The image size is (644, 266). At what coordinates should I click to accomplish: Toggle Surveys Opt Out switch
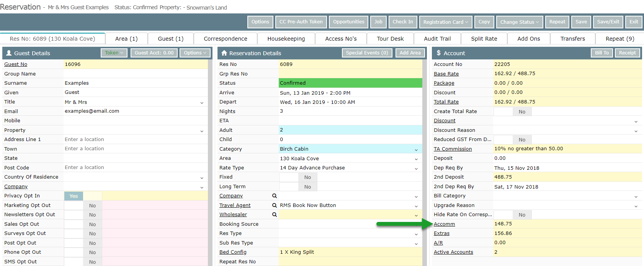[83, 233]
